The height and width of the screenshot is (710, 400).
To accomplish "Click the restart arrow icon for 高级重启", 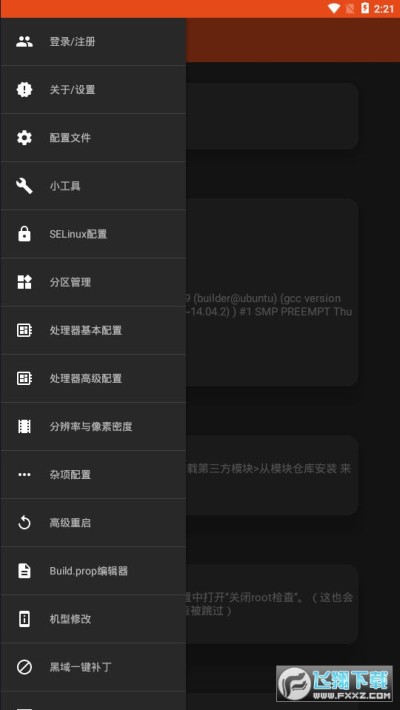I will coord(24,523).
